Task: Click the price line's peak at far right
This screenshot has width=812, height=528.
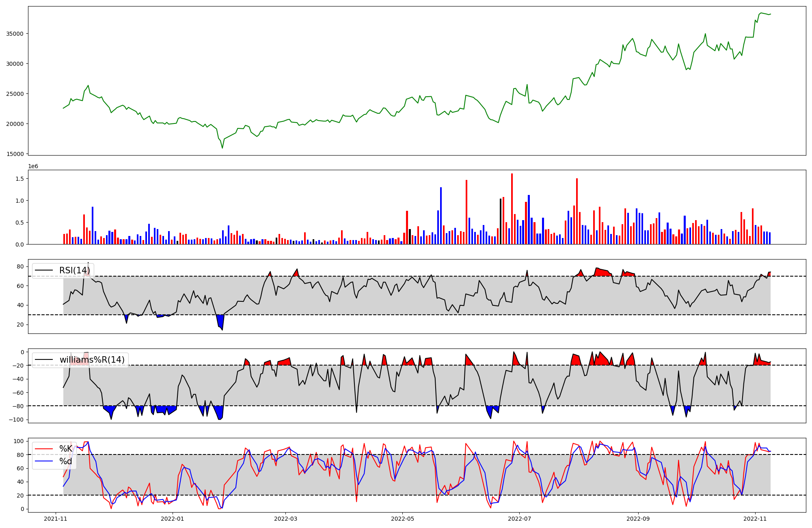Action: (761, 13)
